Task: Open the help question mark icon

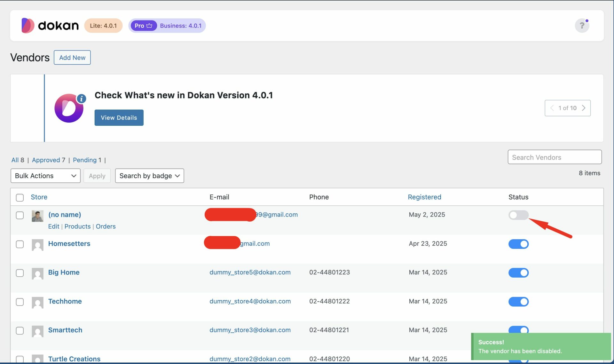Action: point(582,26)
